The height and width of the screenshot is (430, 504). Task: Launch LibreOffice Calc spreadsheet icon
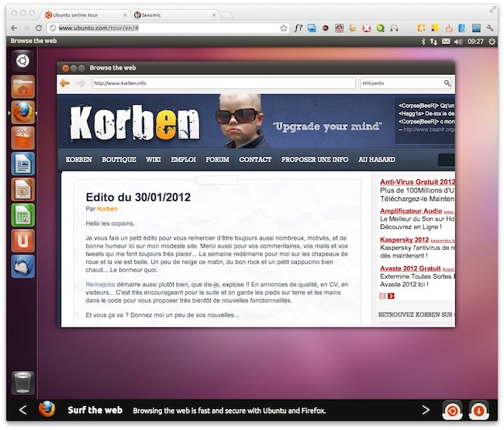[x=22, y=215]
